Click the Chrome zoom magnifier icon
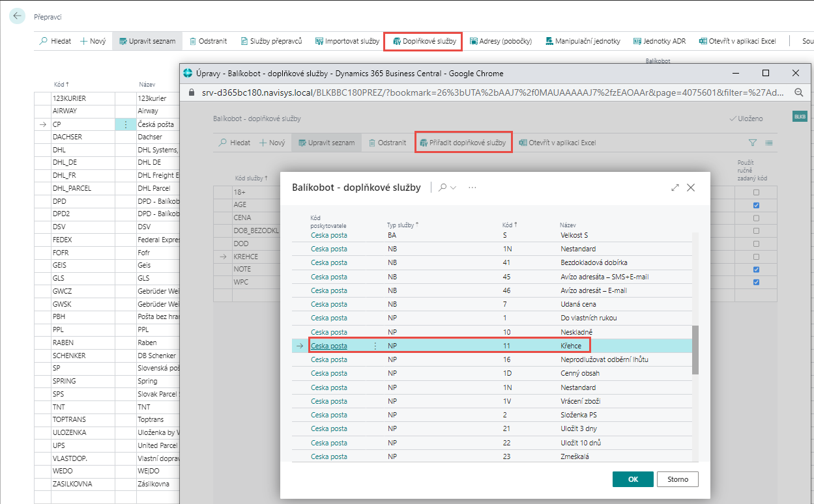 coord(798,93)
